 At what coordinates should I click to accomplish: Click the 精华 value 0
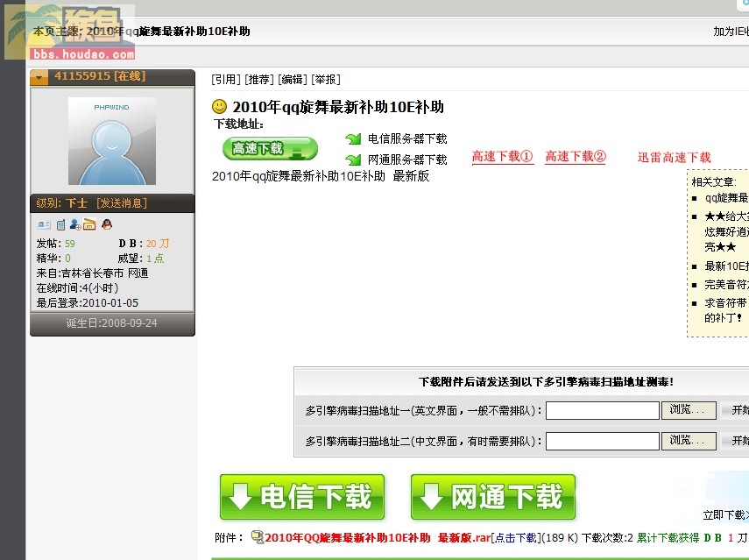pos(67,259)
